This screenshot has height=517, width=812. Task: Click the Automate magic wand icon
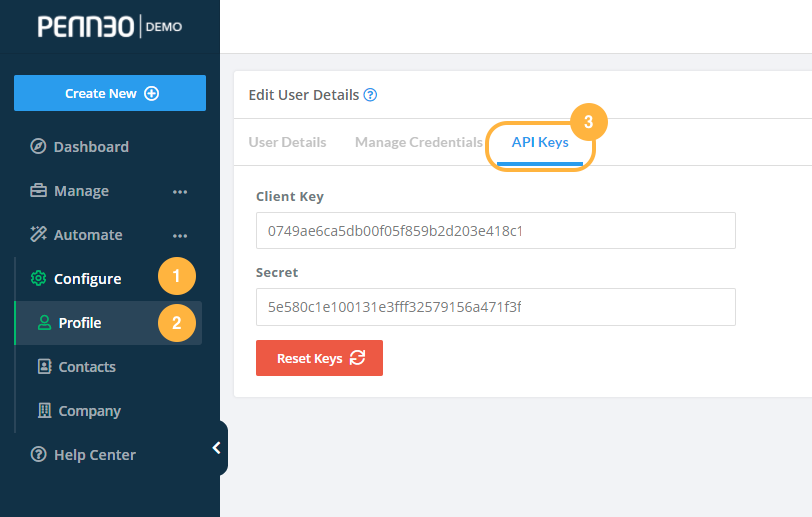38,235
